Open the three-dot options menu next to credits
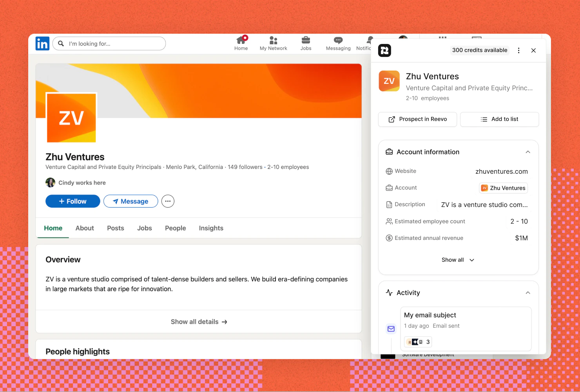The image size is (580, 392). click(x=518, y=50)
